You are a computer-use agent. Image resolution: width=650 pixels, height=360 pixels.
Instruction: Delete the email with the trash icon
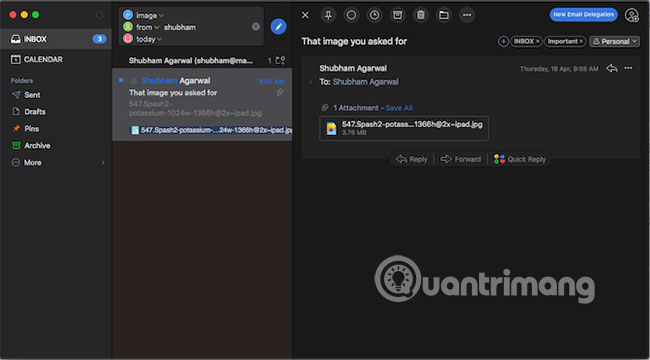click(x=420, y=15)
